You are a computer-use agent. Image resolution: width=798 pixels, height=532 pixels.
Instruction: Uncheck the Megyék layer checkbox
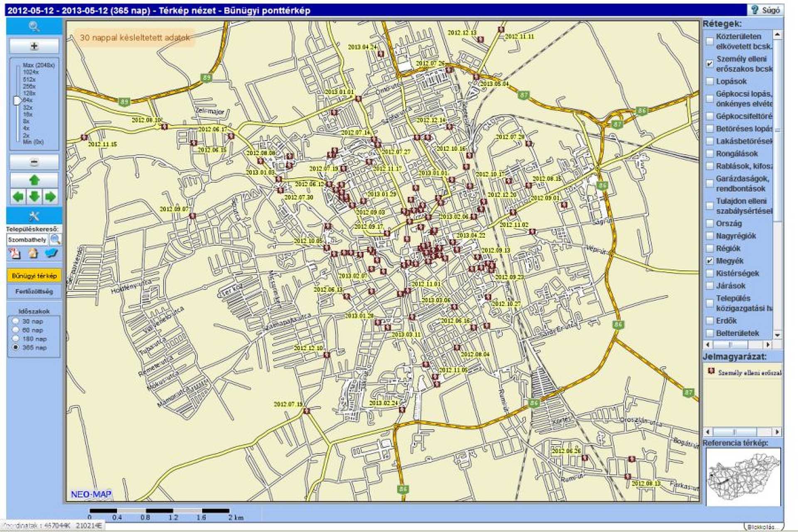pyautogui.click(x=710, y=261)
